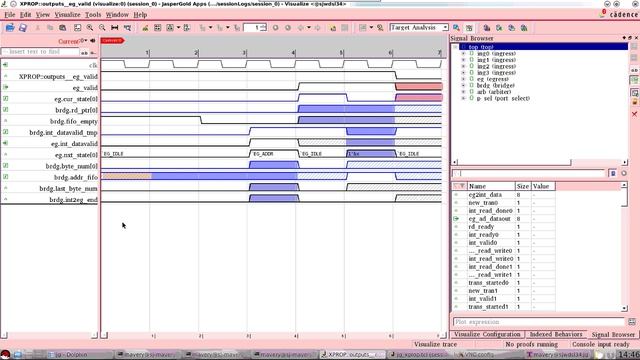
Task: Switch to Indexed Behaviors tab
Action: pos(556,334)
